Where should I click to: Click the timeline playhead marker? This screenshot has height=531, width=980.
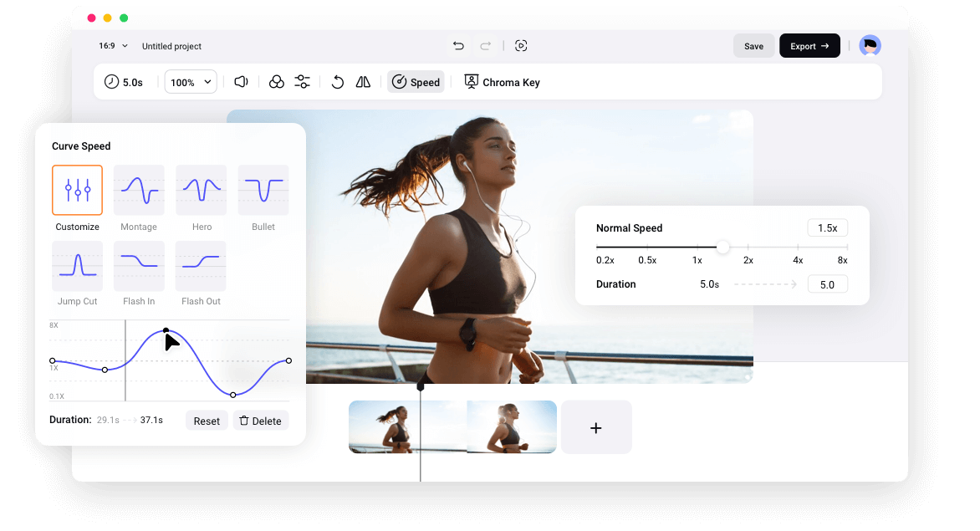(x=421, y=386)
